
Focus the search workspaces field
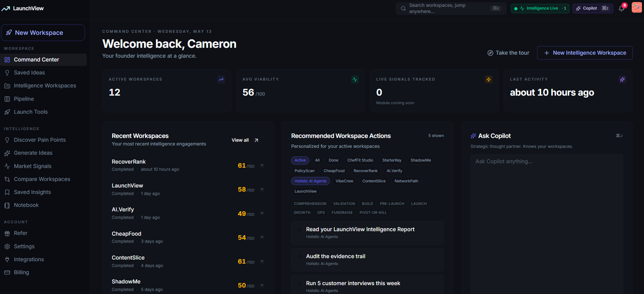(x=451, y=9)
